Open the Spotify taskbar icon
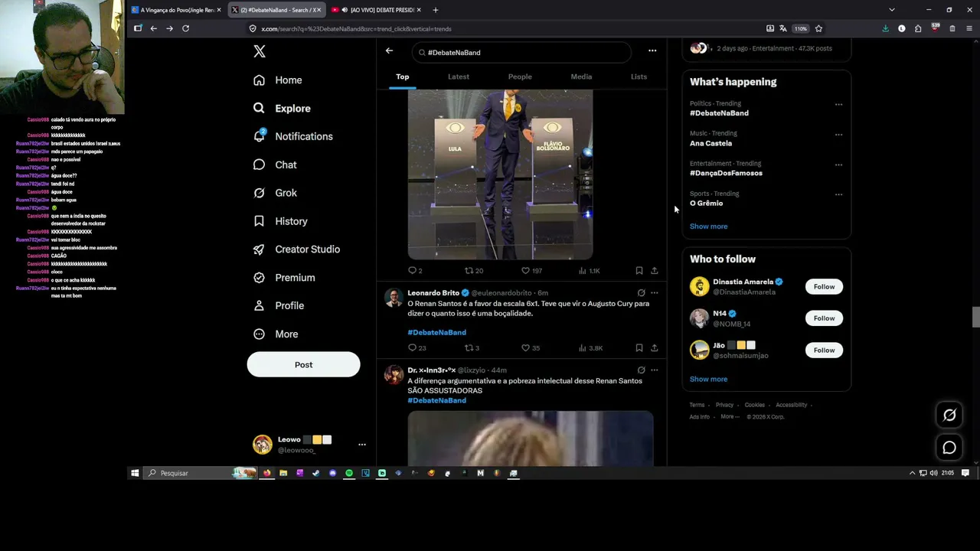Image resolution: width=980 pixels, height=551 pixels. click(349, 473)
